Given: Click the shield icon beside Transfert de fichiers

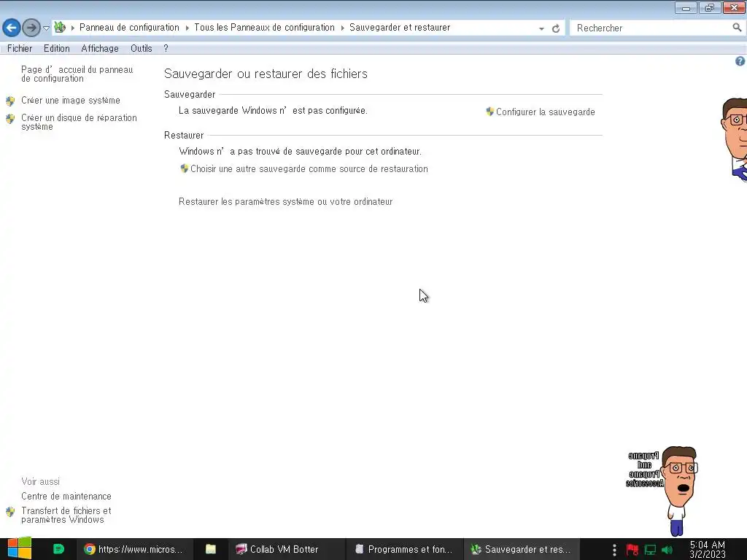Looking at the screenshot, I should (10, 512).
